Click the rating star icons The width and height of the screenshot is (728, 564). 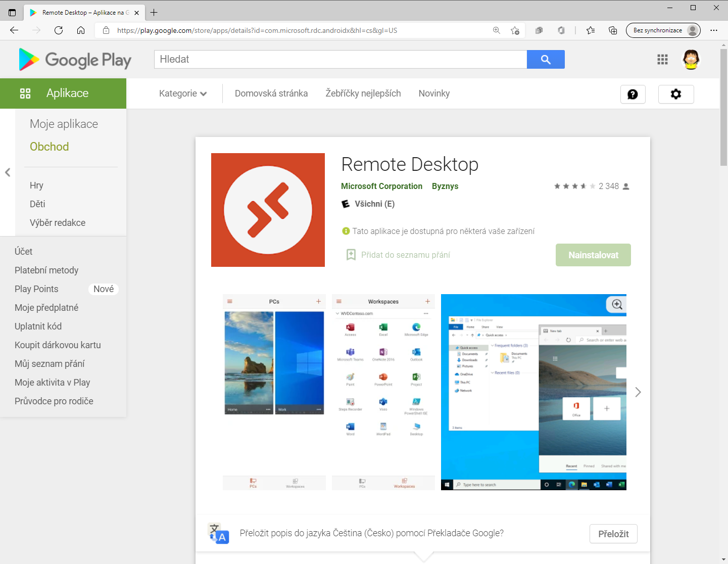click(574, 186)
